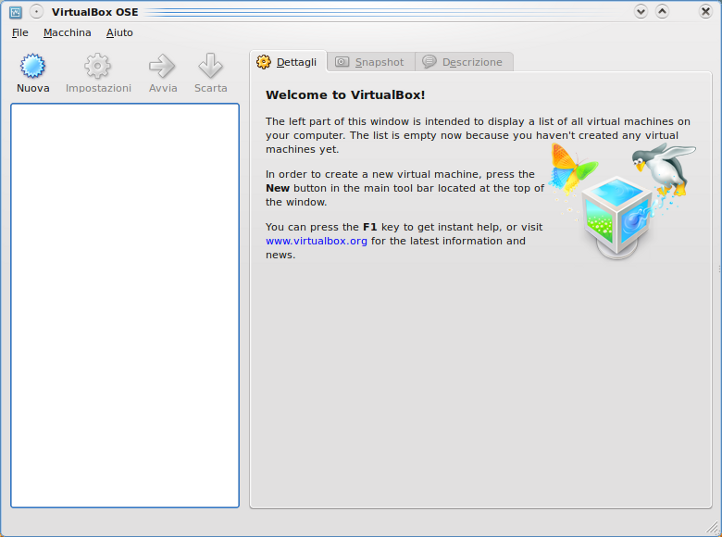This screenshot has height=537, width=722.
Task: Close the VirtualBox OSE window
Action: pos(705,12)
